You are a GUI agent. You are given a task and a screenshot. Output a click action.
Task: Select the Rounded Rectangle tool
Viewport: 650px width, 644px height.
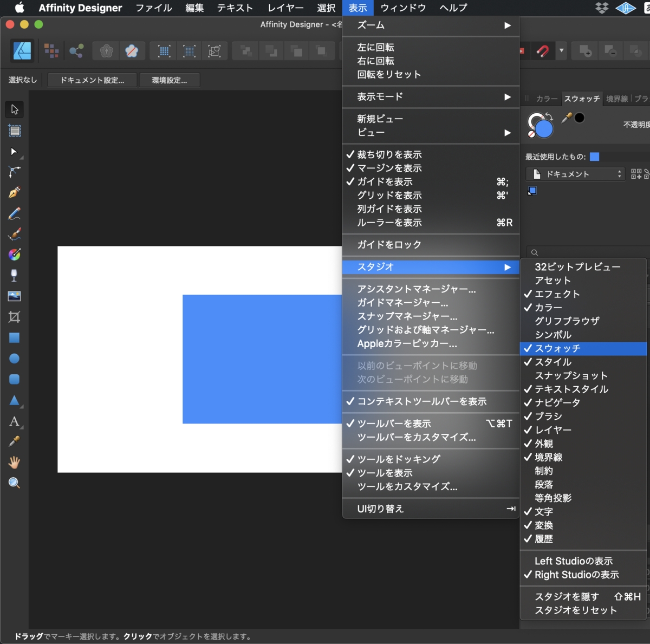pyautogui.click(x=15, y=379)
